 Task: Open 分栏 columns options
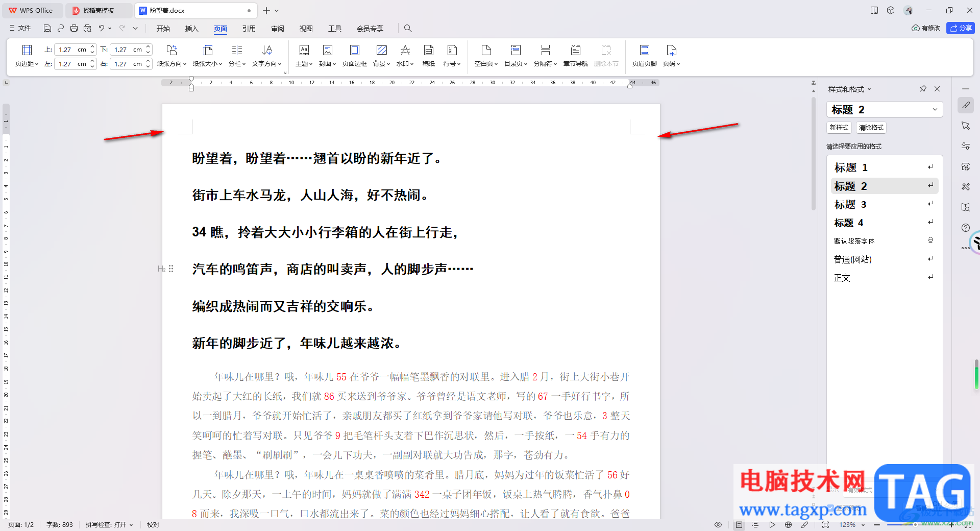pos(237,56)
